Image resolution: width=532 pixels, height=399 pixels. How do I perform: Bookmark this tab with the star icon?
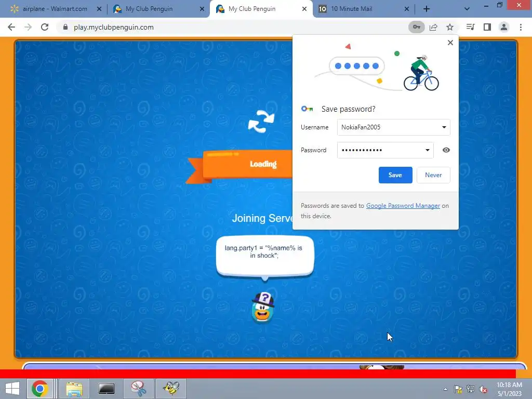point(450,27)
